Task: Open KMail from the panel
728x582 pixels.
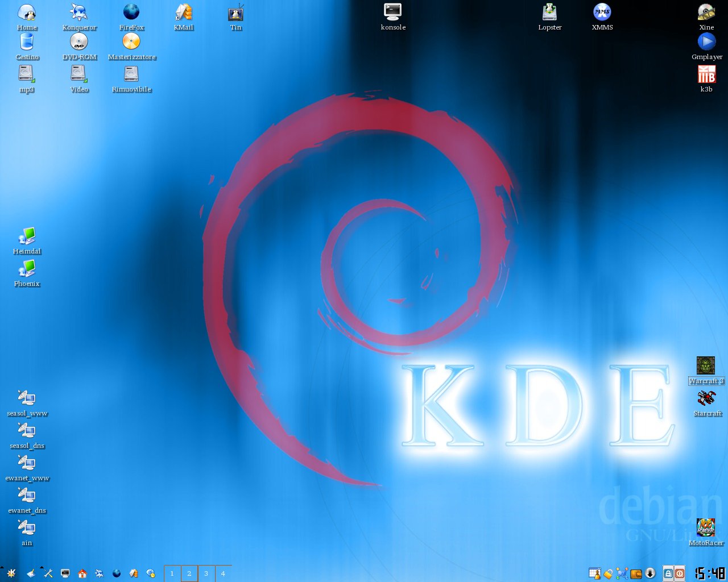Action: coord(134,574)
